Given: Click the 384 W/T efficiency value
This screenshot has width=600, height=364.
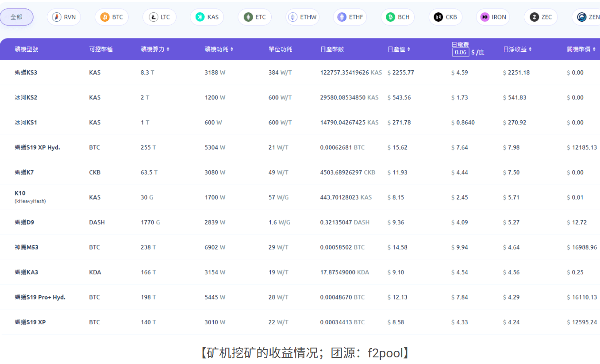Looking at the screenshot, I should coord(280,73).
